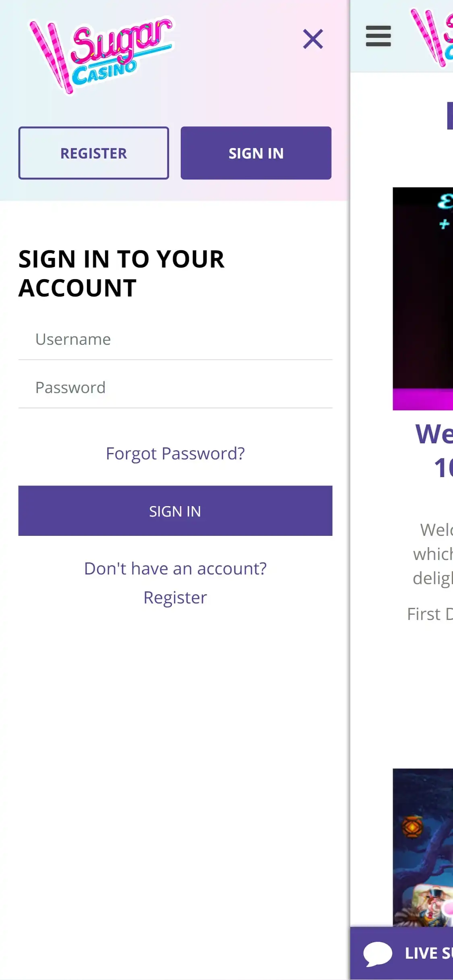Screen dimensions: 453x980
Task: Open the LIVE SUPPORT chat label
Action: [428, 953]
